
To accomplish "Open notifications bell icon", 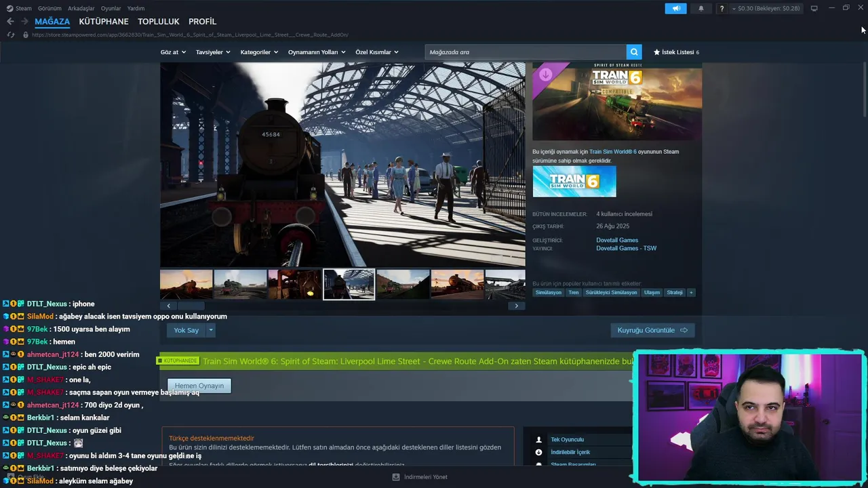I will click(701, 8).
